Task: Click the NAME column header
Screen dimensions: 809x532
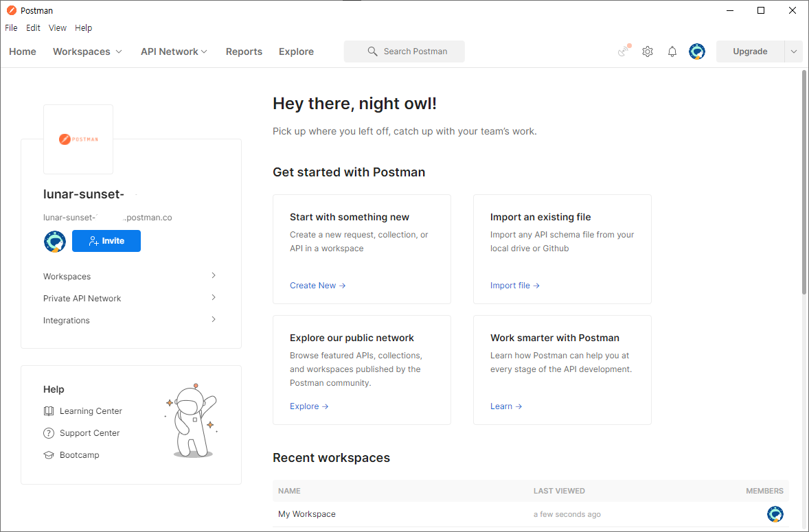Action: pos(289,491)
